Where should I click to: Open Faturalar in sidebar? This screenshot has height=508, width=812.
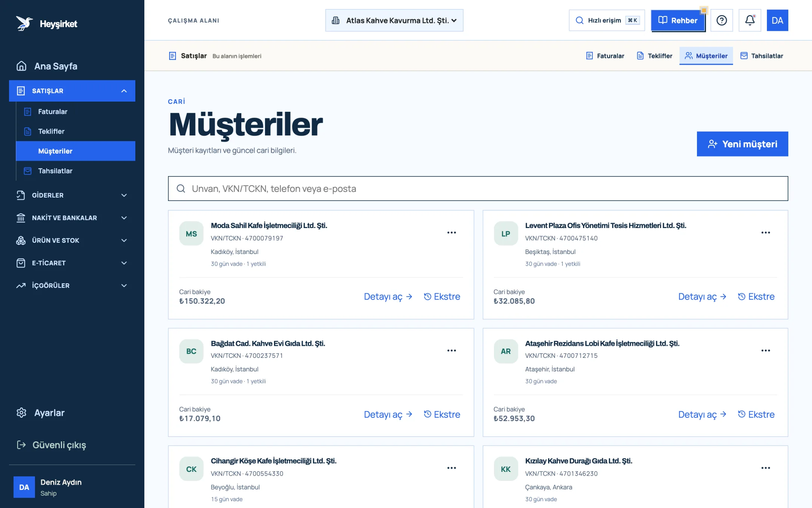[x=76, y=111]
